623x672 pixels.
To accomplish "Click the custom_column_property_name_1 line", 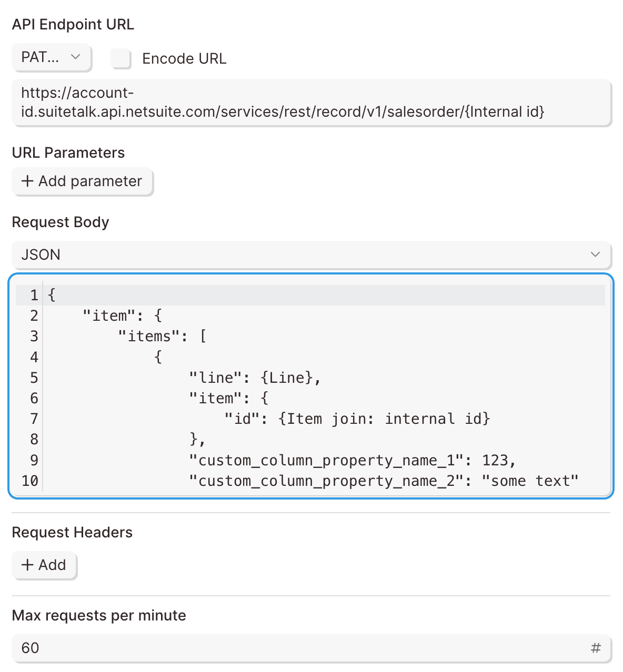I will [352, 461].
